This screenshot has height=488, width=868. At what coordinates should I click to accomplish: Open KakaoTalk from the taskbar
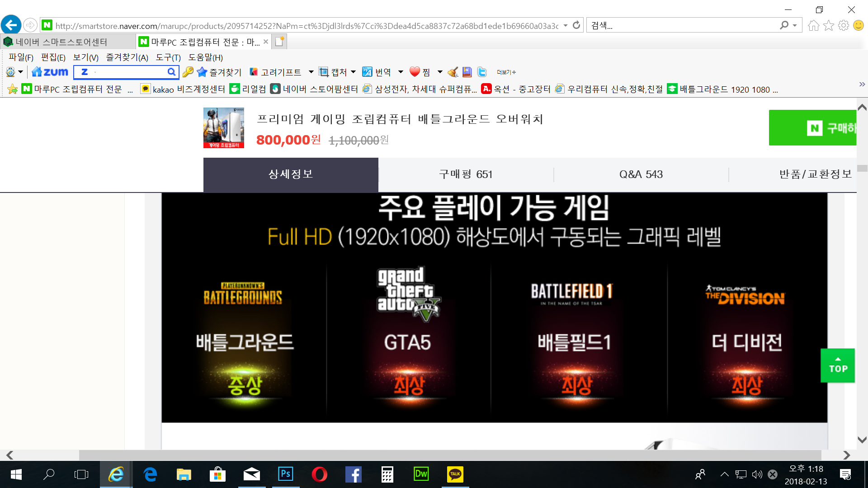pyautogui.click(x=455, y=474)
